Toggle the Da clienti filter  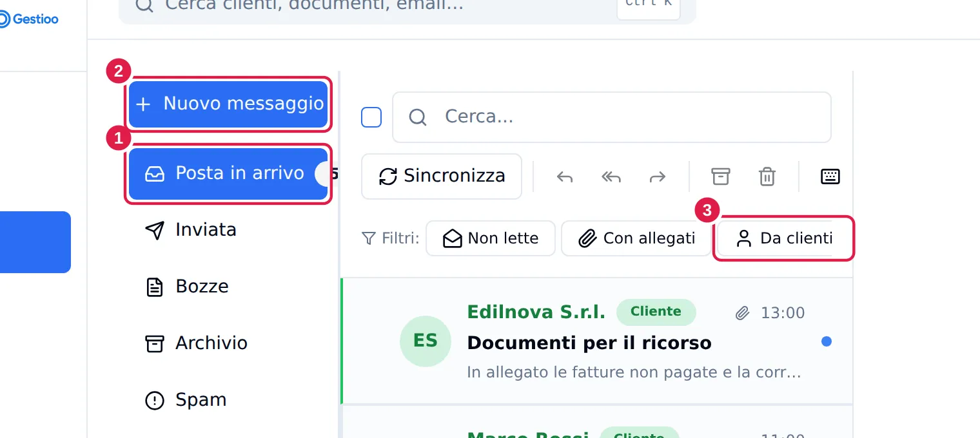785,238
